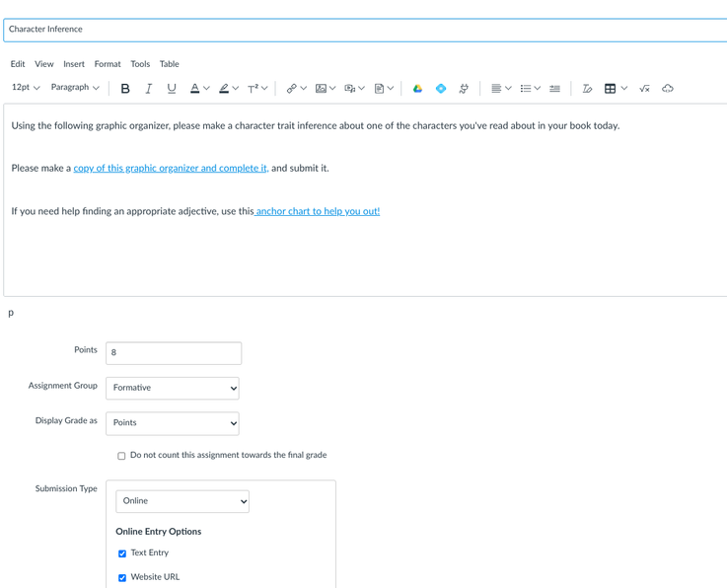The width and height of the screenshot is (727, 588).
Task: Open the Google Drive embed tool
Action: point(417,89)
